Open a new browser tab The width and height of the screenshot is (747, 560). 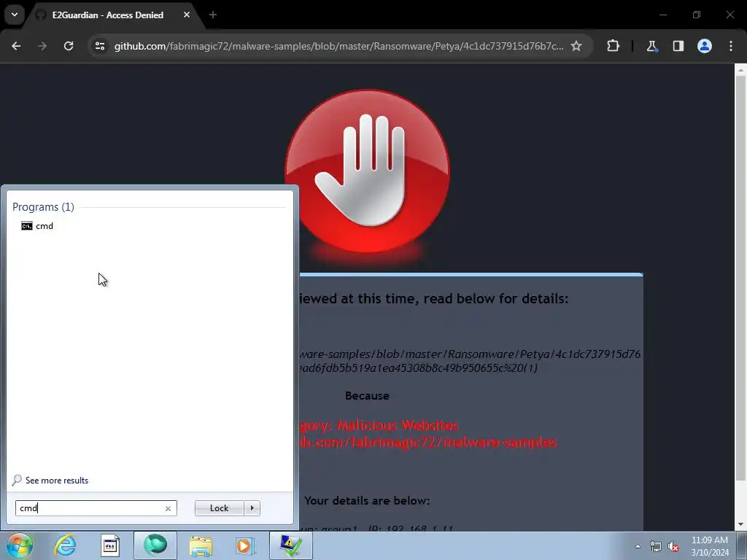(x=213, y=15)
